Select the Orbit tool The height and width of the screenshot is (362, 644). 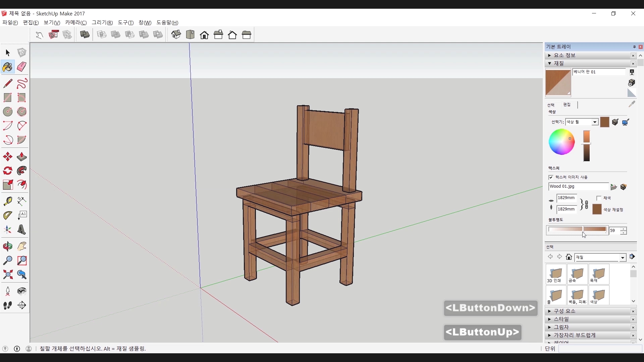click(x=8, y=246)
